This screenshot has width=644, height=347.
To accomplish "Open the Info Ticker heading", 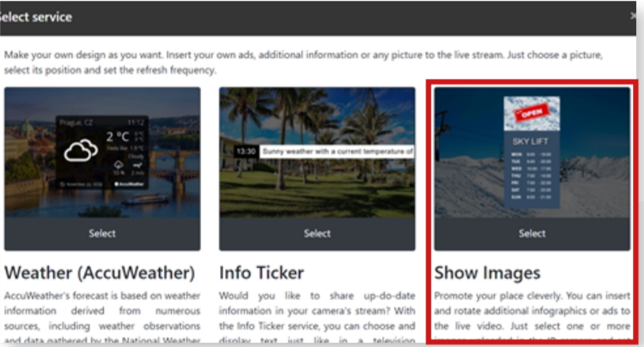I will (x=262, y=273).
